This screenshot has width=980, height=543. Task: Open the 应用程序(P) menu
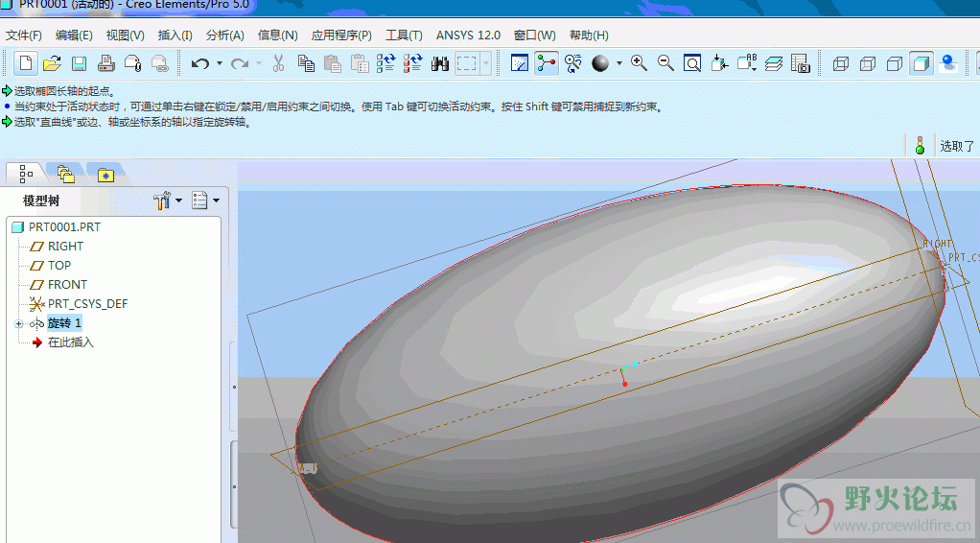[x=341, y=35]
